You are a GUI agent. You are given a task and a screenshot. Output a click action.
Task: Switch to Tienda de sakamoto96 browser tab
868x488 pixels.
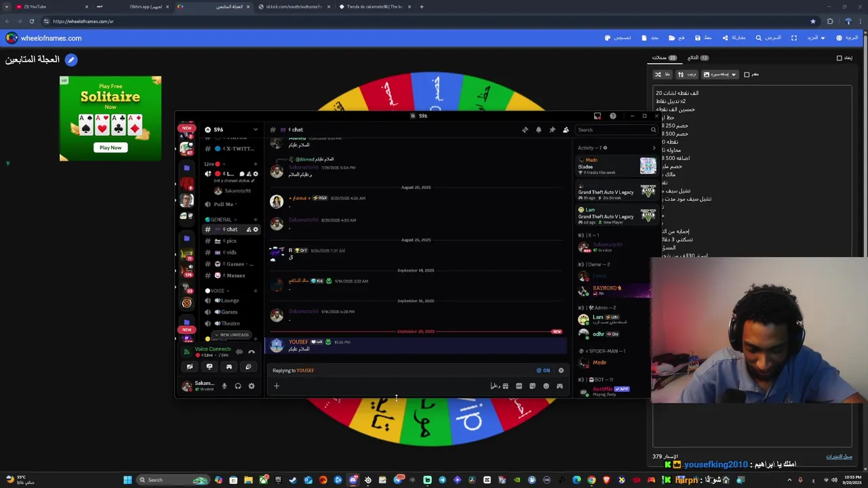pyautogui.click(x=375, y=7)
